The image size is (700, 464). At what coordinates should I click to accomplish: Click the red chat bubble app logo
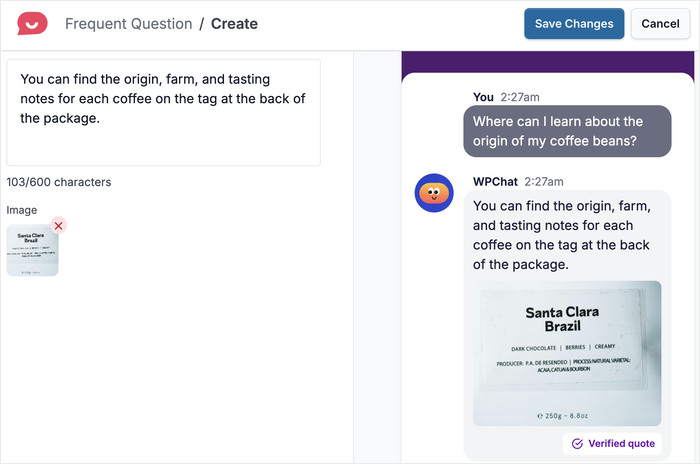[x=32, y=23]
